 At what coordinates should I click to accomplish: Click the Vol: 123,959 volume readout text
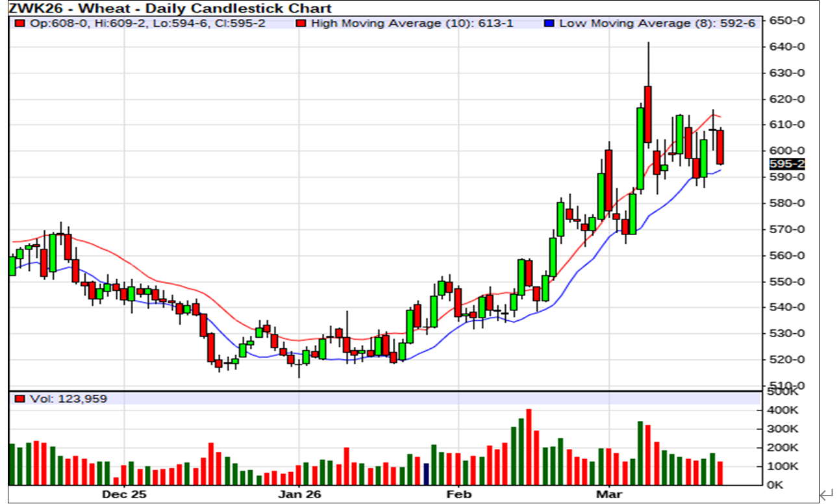coord(69,399)
